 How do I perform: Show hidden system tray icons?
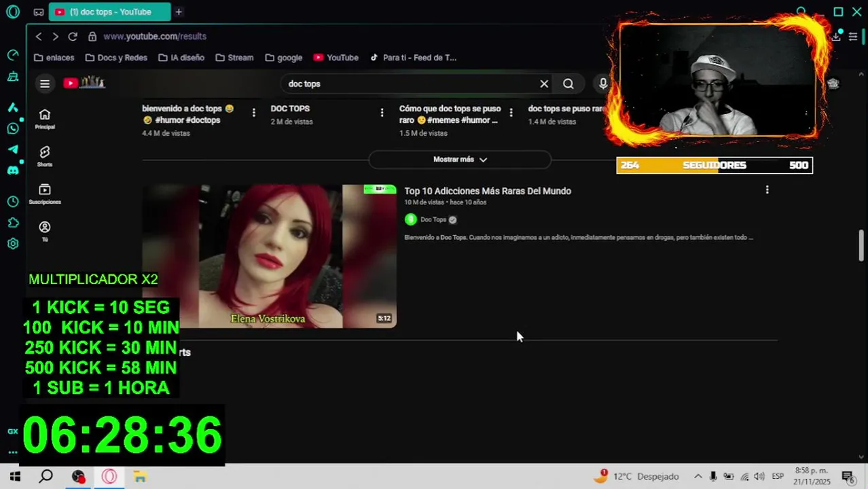[698, 477]
